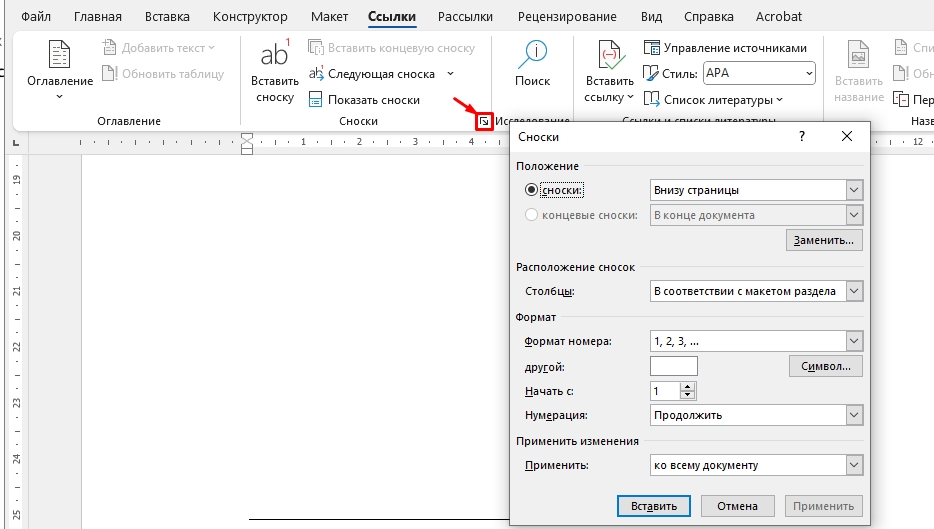This screenshot has width=934, height=529.
Task: Select the концевые сноски radio button
Action: coord(531,215)
